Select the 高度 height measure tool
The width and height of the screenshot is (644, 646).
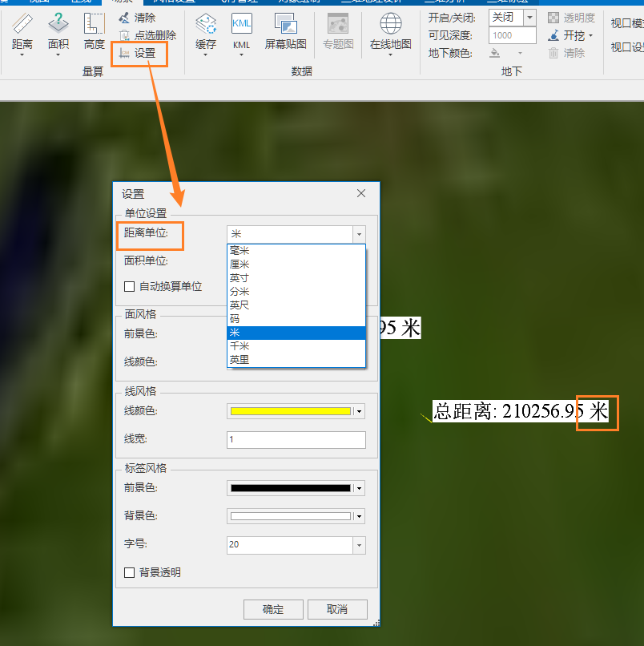[95, 31]
